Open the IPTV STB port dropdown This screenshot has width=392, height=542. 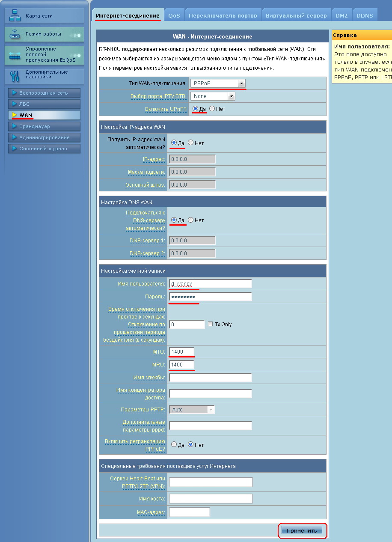(x=232, y=96)
